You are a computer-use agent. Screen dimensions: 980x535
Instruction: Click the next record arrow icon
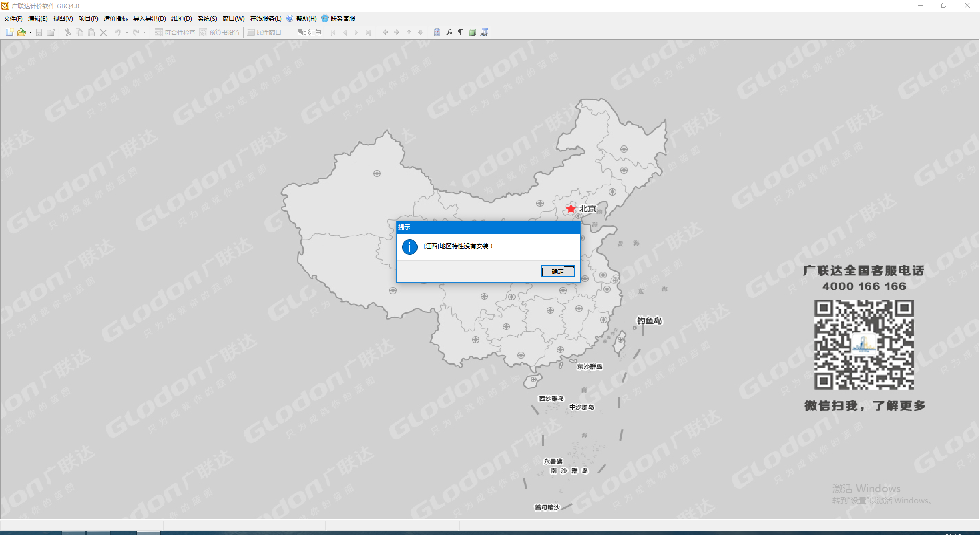tap(356, 32)
